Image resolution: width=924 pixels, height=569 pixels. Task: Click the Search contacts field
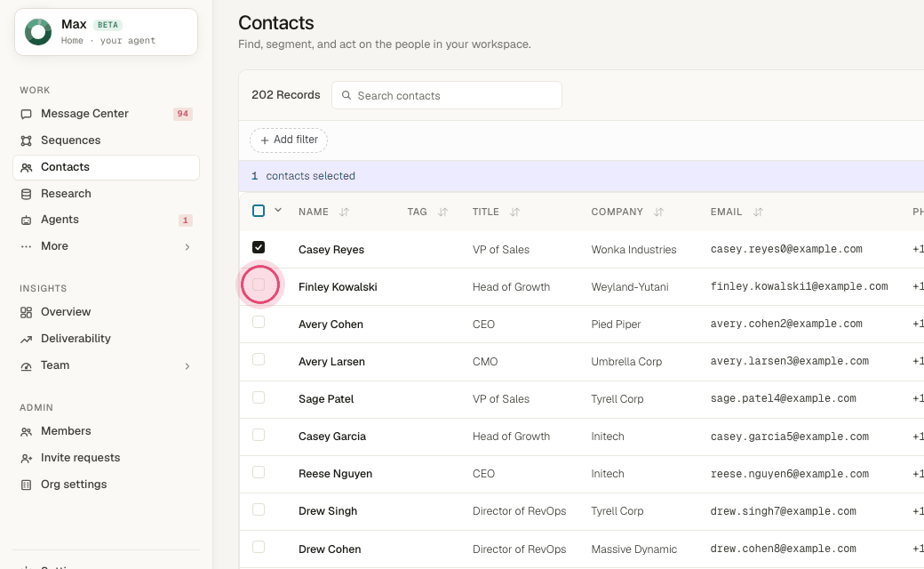click(x=447, y=95)
